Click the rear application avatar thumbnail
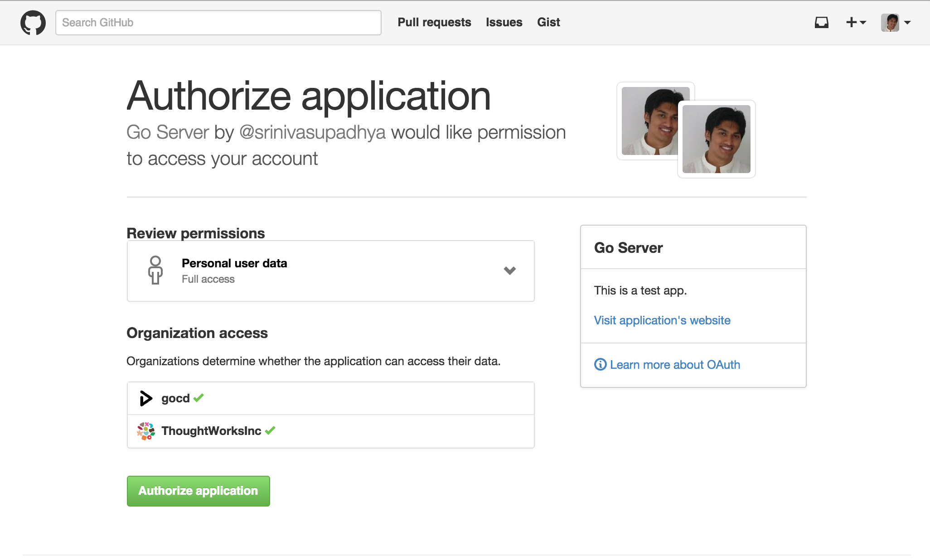Viewport: 930px width, 560px height. pyautogui.click(x=649, y=121)
